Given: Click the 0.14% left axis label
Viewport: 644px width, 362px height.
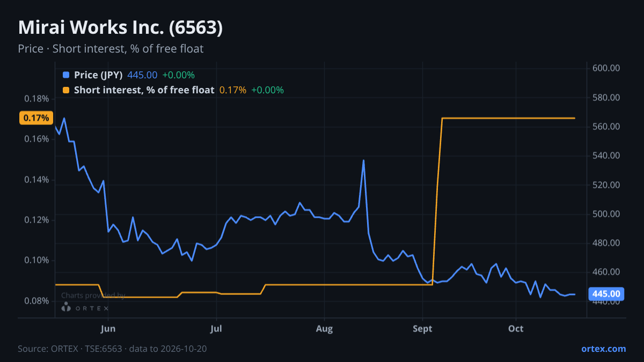Looking at the screenshot, I should tap(36, 180).
